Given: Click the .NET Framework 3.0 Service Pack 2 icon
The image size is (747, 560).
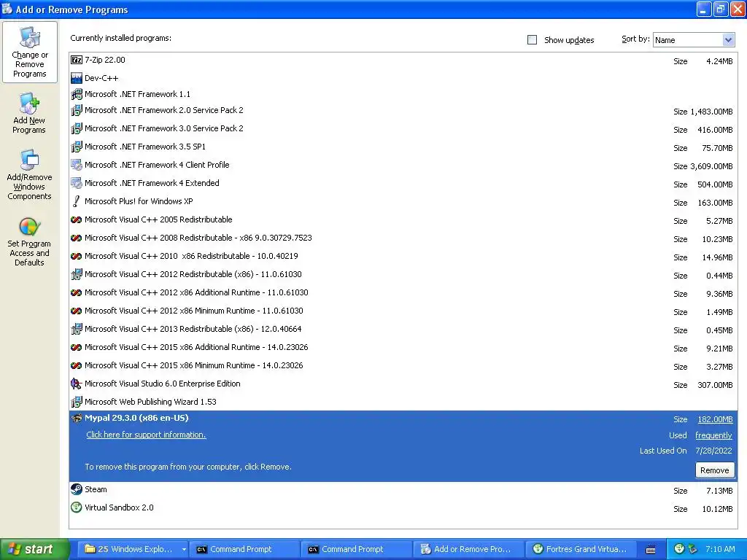Looking at the screenshot, I should pyautogui.click(x=76, y=128).
